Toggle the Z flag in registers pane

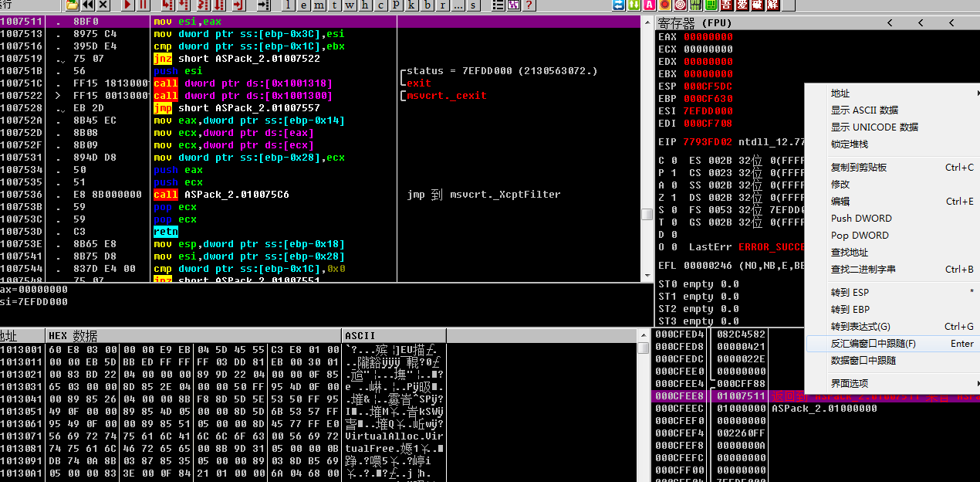click(674, 197)
